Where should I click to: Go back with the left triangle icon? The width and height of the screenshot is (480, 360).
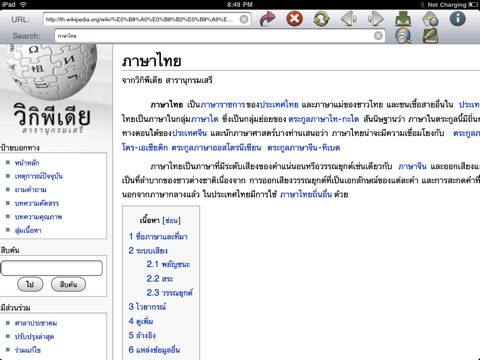349,18
